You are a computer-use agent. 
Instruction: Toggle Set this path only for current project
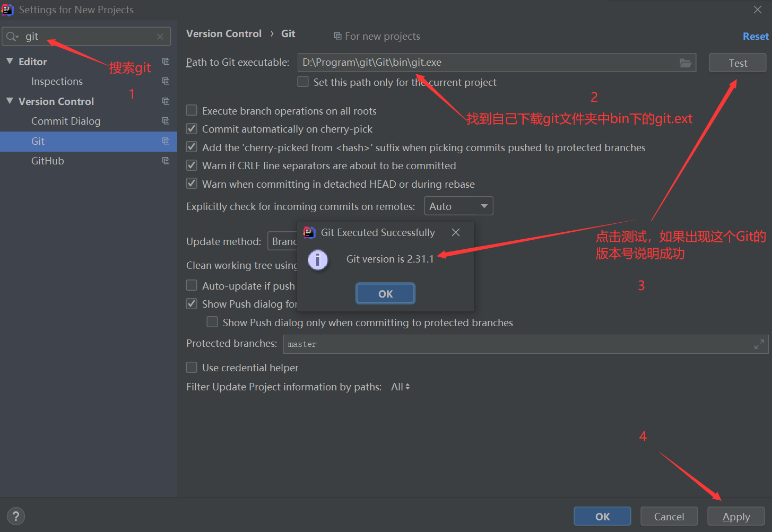click(303, 82)
